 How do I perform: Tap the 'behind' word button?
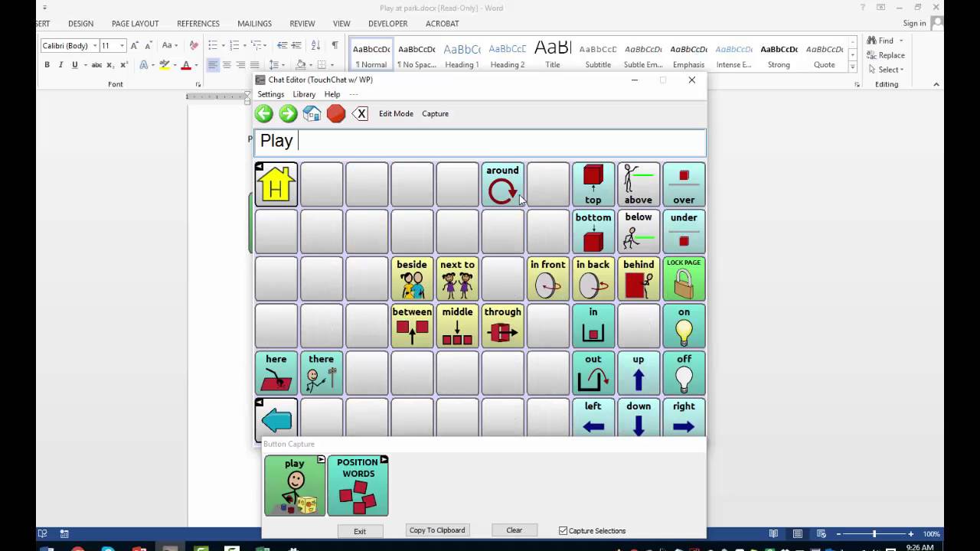[639, 279]
